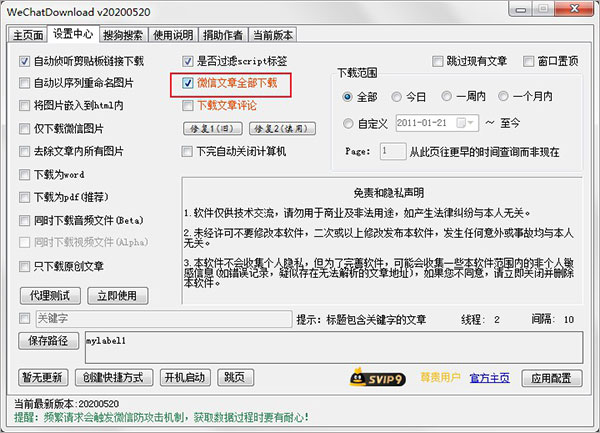Click the 下载范围 group label
Screen dimensions: 600x433
pyautogui.click(x=357, y=73)
